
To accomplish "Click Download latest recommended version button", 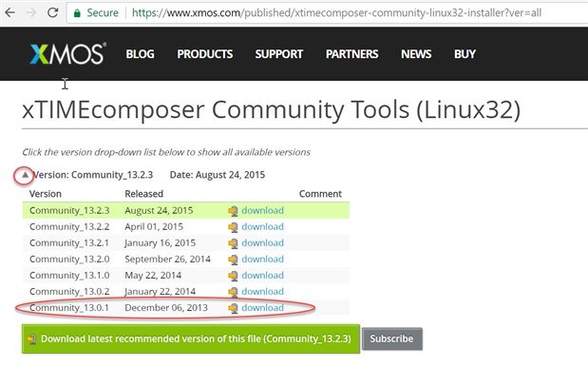I will click(191, 338).
